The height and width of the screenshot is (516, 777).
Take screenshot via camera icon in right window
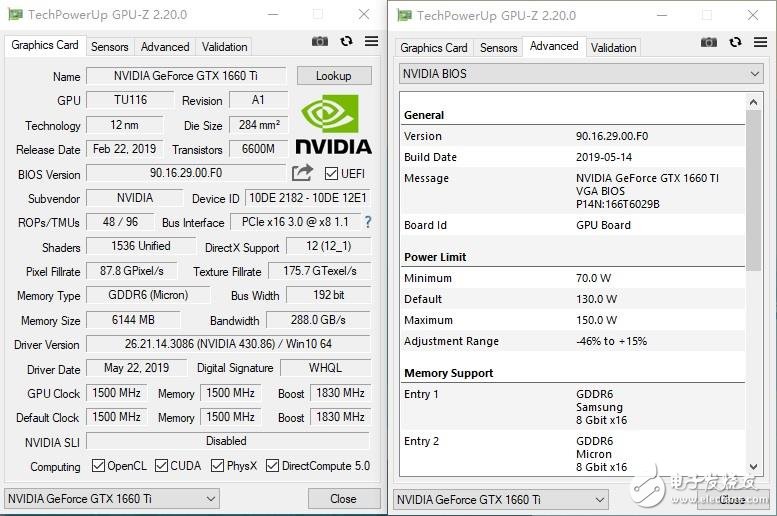[709, 42]
